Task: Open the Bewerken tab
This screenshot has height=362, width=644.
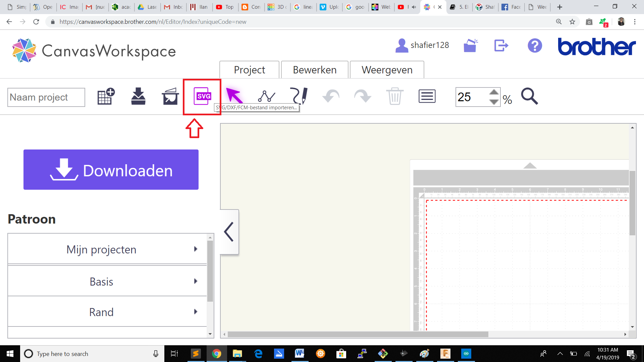Action: [315, 70]
